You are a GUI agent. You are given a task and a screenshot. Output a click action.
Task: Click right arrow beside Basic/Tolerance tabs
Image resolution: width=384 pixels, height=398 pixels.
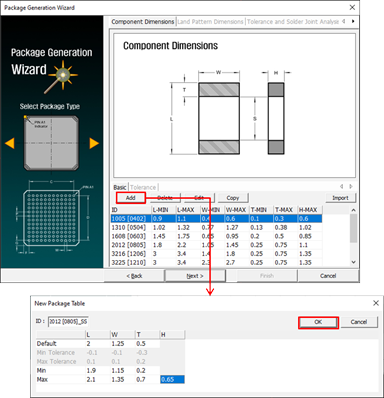pyautogui.click(x=351, y=187)
